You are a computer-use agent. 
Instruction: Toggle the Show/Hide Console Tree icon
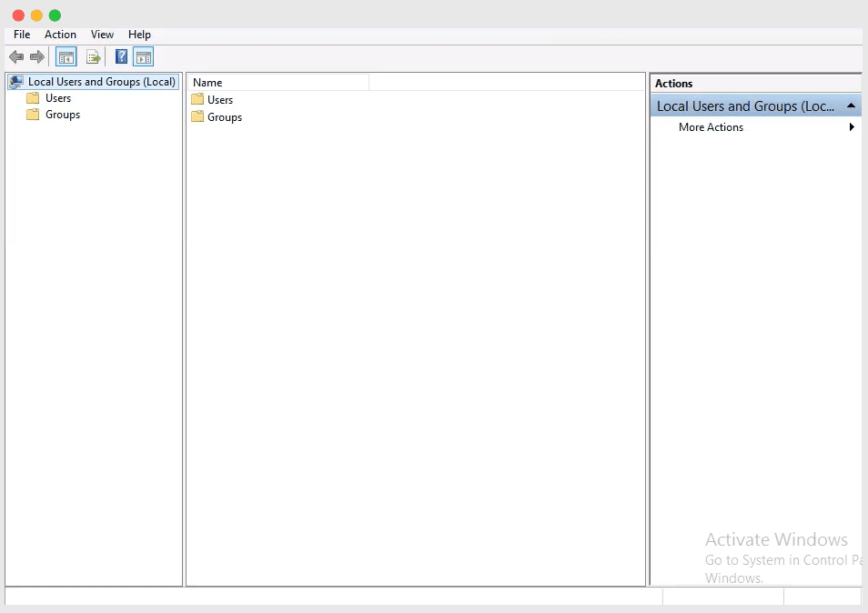66,57
